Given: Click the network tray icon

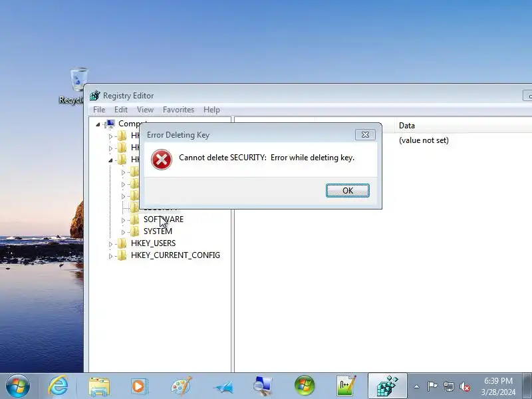Looking at the screenshot, I should pyautogui.click(x=448, y=386).
